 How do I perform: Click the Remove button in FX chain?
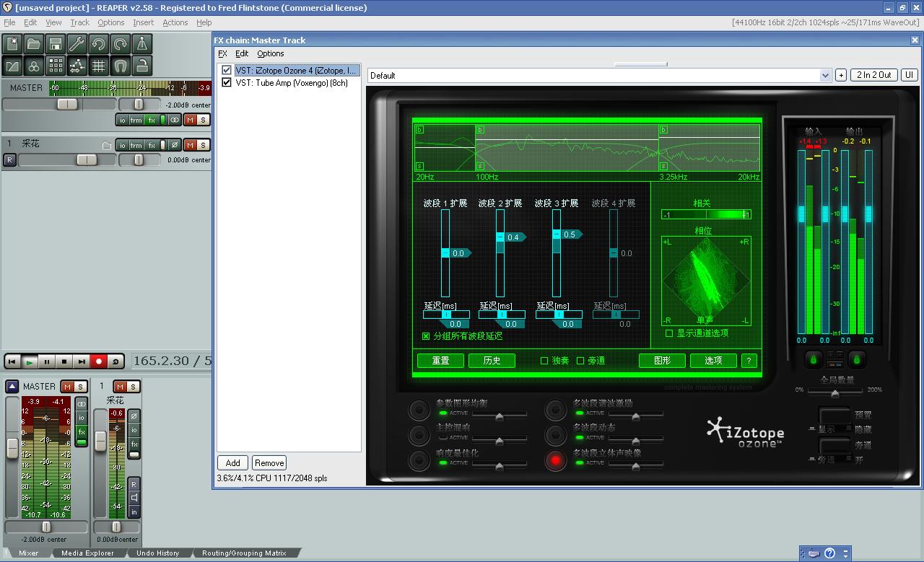(x=269, y=463)
